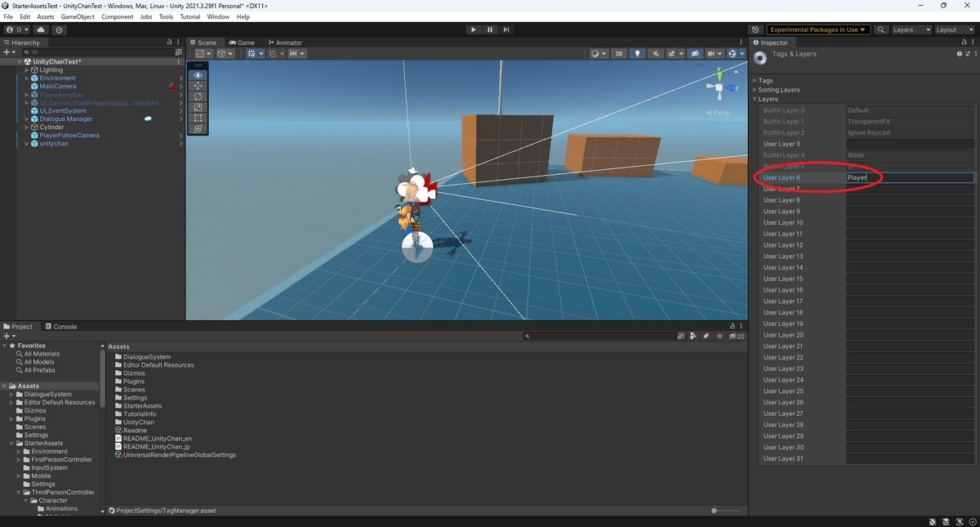Click the Step frame button
This screenshot has width=980, height=527.
click(506, 29)
